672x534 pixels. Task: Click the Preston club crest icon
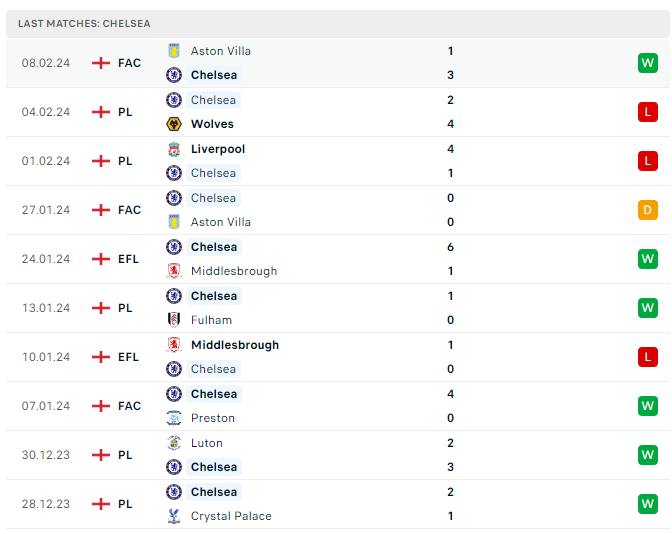174,418
